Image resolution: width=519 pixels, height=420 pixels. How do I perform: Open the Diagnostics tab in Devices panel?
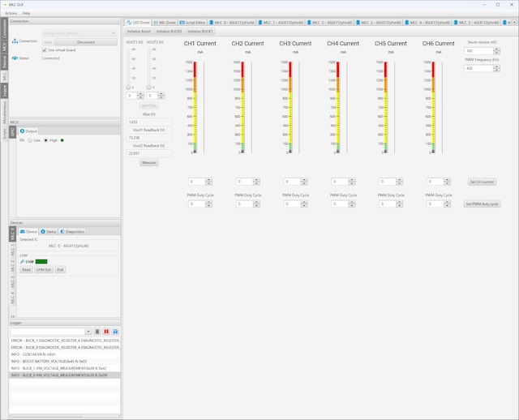[72, 231]
